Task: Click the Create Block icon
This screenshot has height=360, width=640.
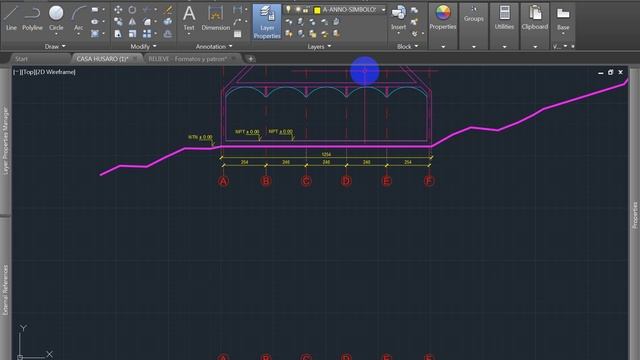Action: 414,10
